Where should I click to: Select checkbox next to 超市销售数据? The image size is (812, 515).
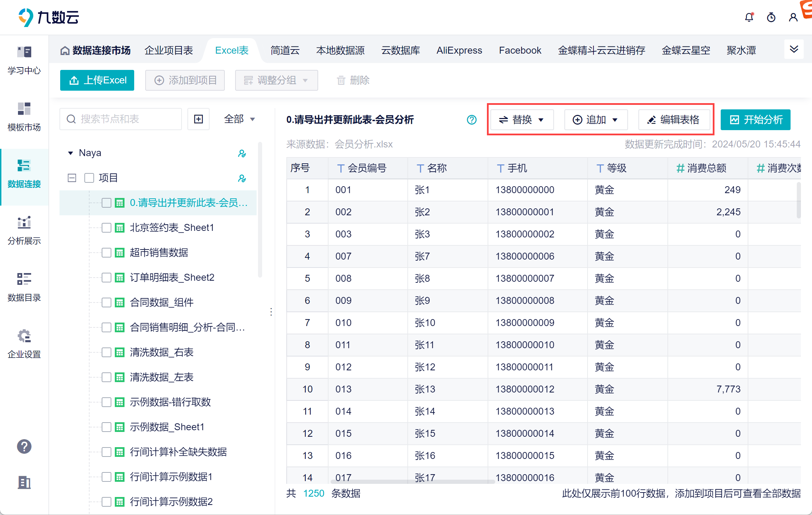coord(107,253)
